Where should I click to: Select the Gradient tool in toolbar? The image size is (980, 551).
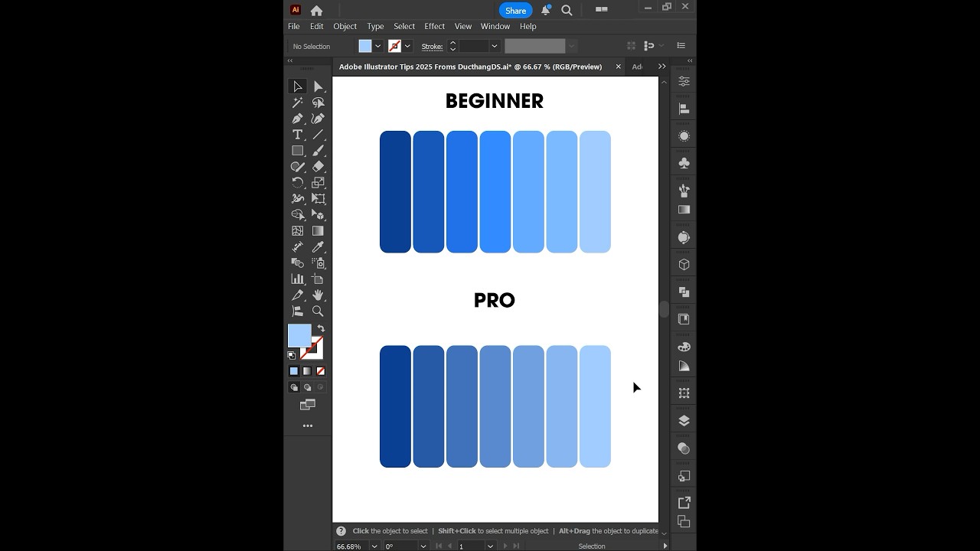(x=318, y=231)
